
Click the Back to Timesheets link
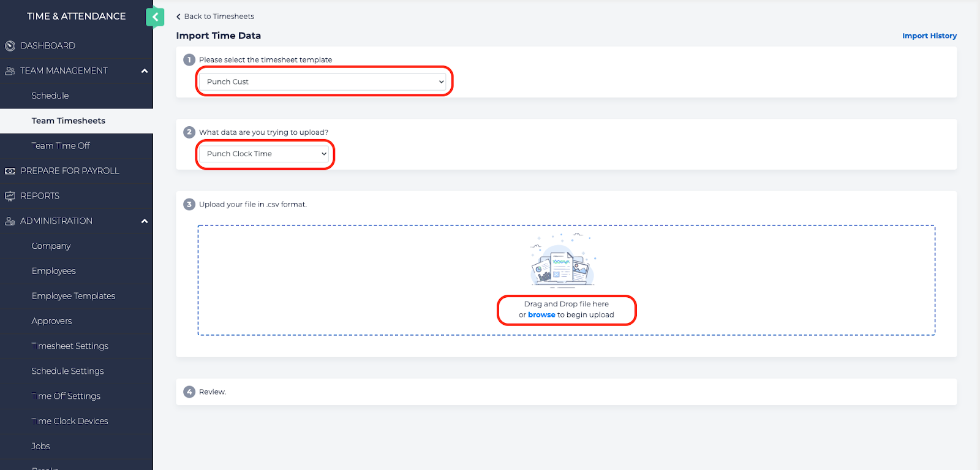(219, 17)
